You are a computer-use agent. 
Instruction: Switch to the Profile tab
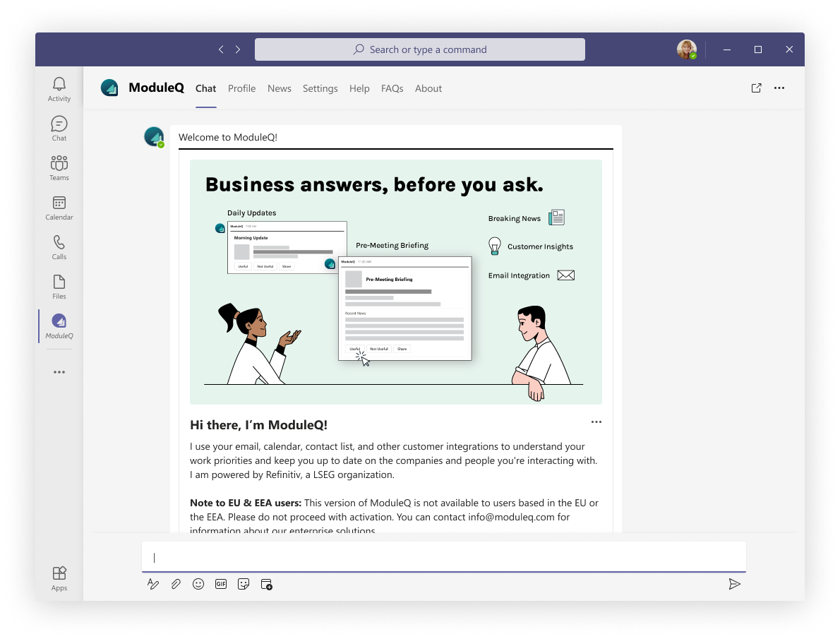tap(241, 88)
